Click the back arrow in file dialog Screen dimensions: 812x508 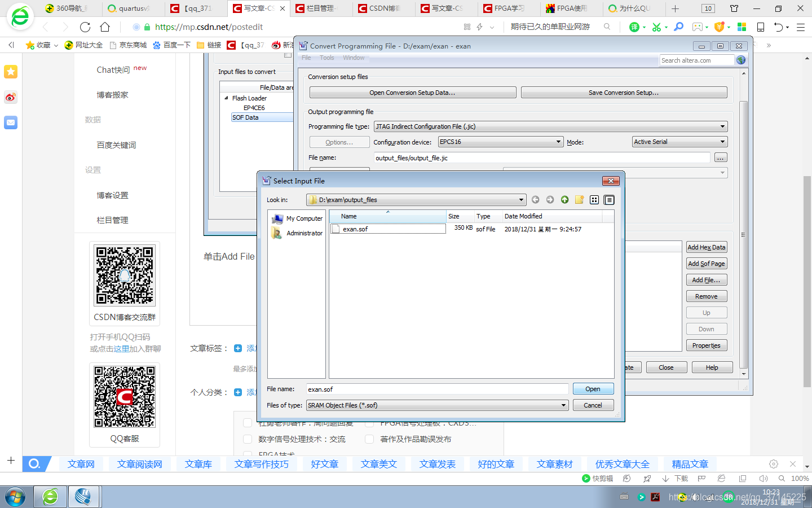535,199
